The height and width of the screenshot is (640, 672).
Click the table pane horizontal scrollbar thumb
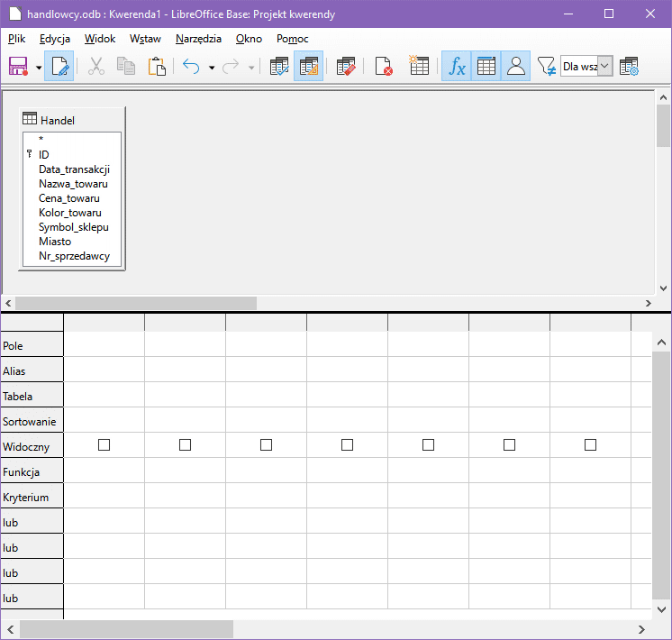[135, 304]
